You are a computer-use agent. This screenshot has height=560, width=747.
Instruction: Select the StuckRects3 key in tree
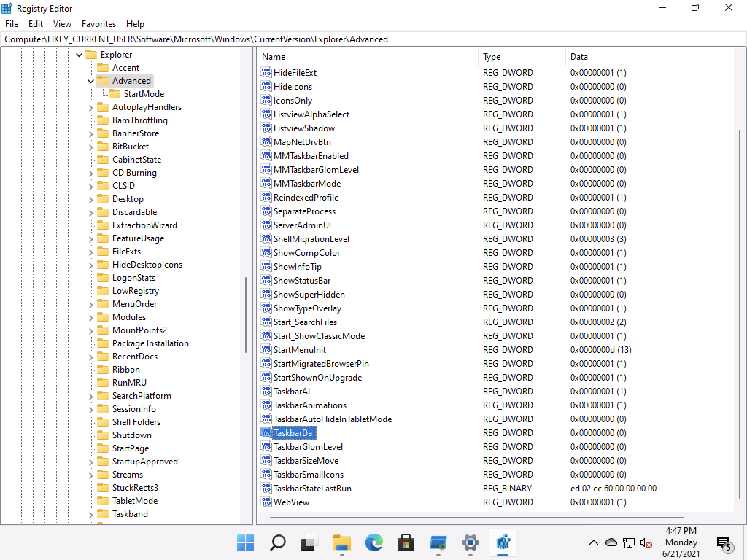(x=135, y=488)
